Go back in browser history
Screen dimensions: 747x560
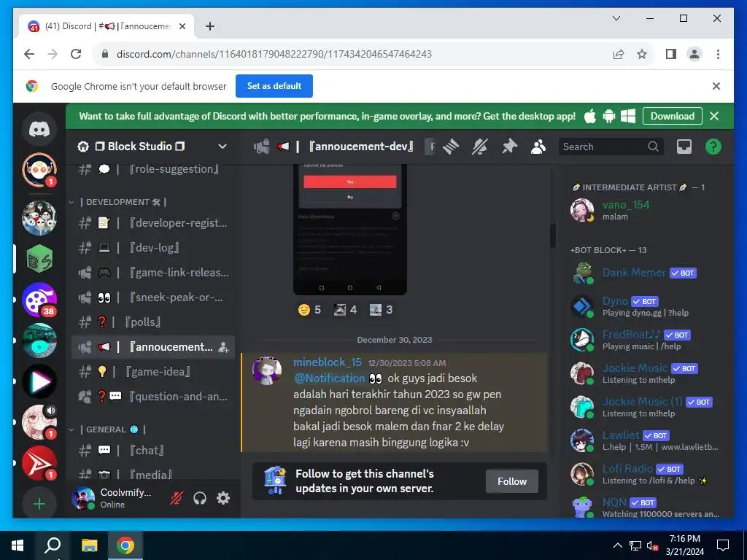(29, 54)
